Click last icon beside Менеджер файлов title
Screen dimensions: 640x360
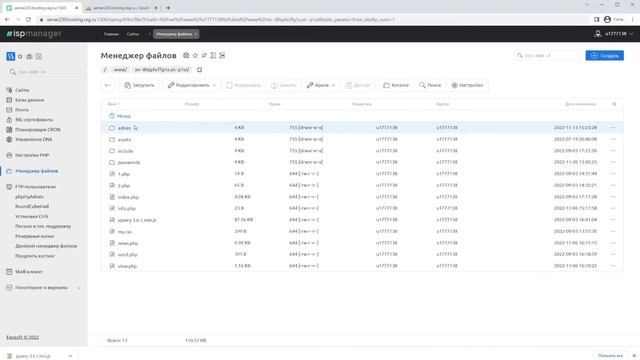[222, 56]
